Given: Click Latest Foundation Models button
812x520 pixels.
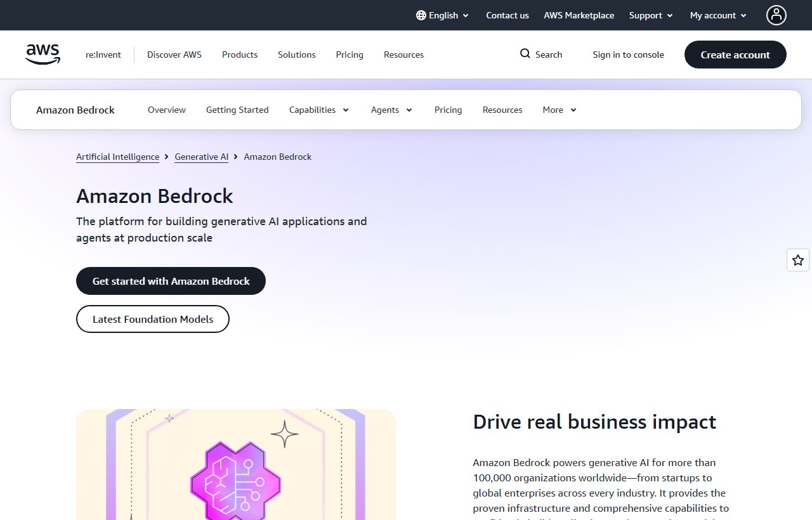Looking at the screenshot, I should 153,319.
